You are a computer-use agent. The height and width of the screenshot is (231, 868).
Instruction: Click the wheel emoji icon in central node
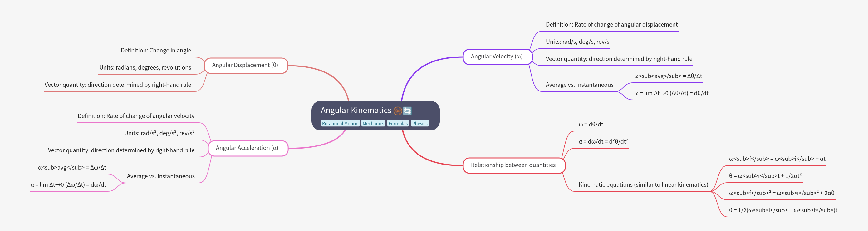[x=398, y=111]
